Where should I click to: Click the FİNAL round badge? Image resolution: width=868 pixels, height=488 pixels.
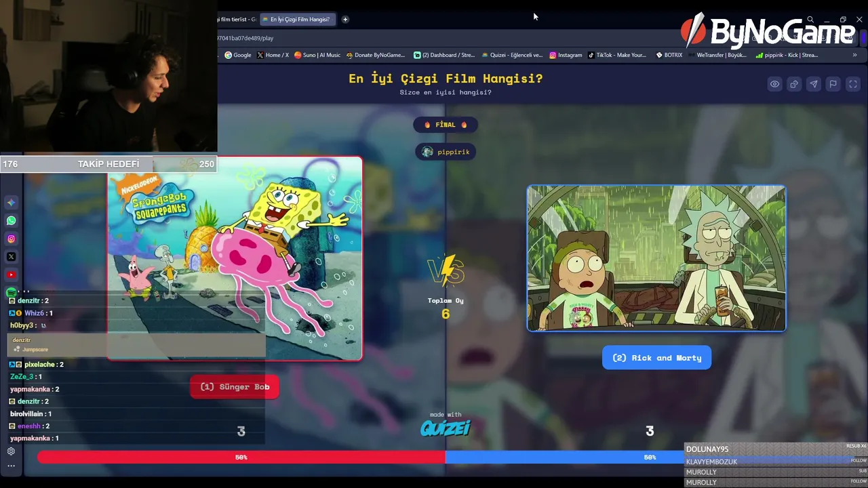(x=446, y=125)
